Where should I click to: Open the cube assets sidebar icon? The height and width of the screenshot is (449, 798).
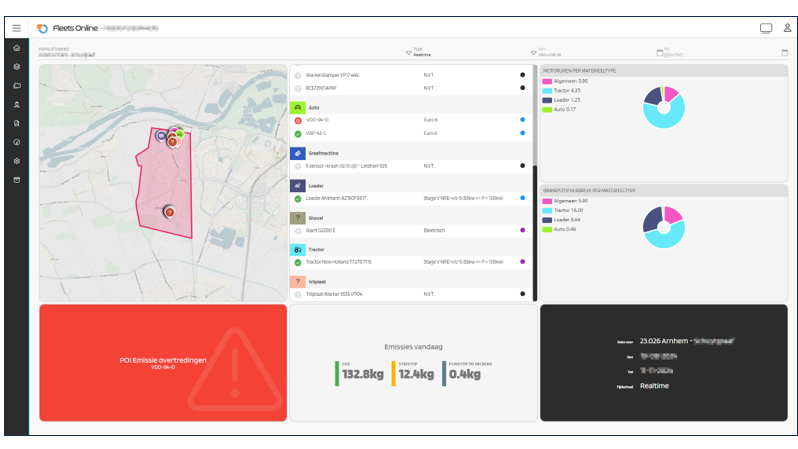pyautogui.click(x=17, y=67)
